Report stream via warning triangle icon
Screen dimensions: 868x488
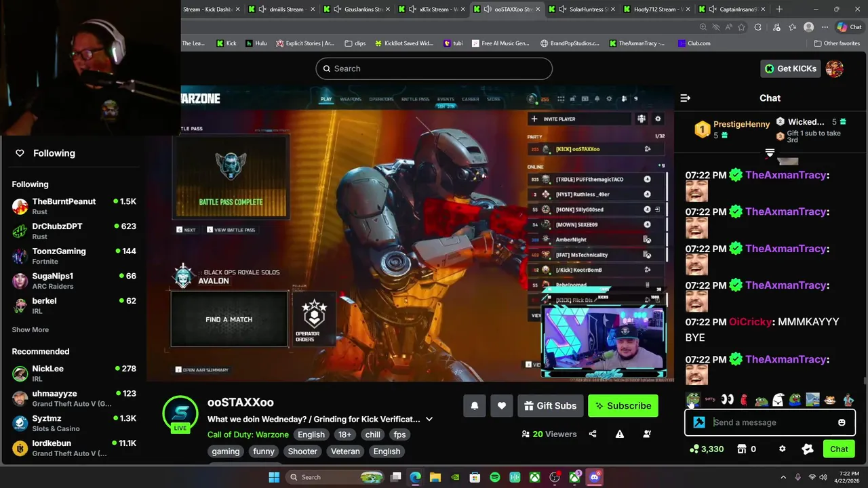(x=620, y=434)
